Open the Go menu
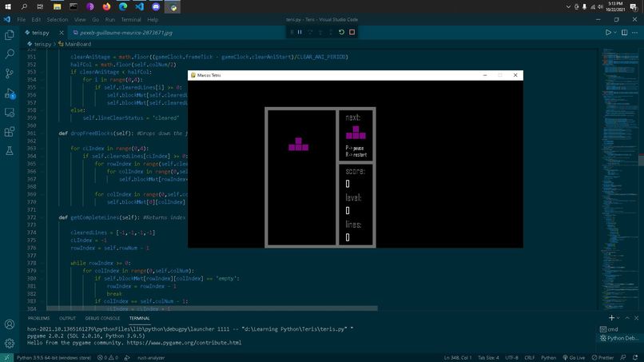Screen dimensions: 644x362 click(x=95, y=19)
